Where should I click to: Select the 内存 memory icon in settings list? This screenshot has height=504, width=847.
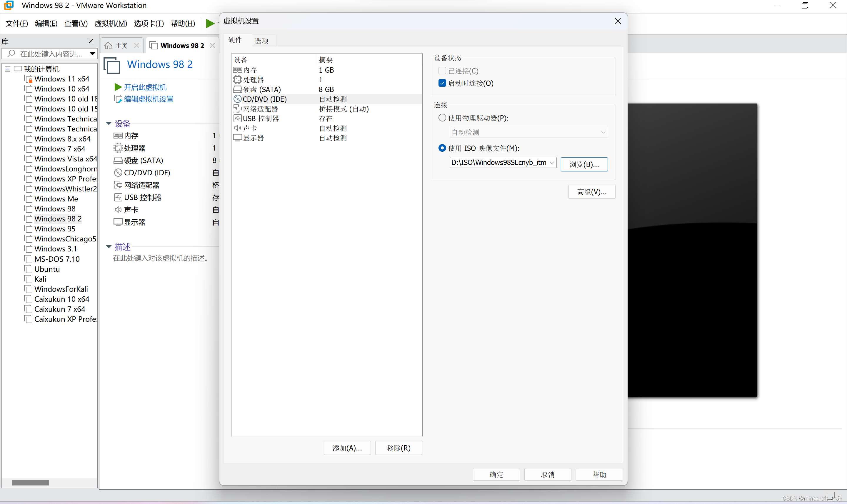[237, 70]
